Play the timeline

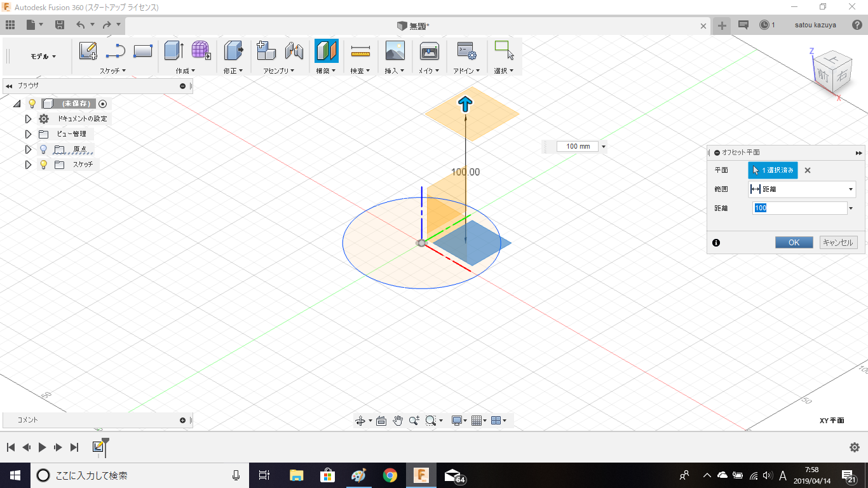coord(42,447)
